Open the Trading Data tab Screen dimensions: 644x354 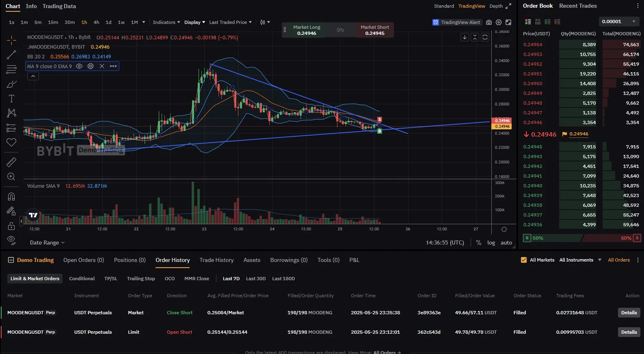59,6
